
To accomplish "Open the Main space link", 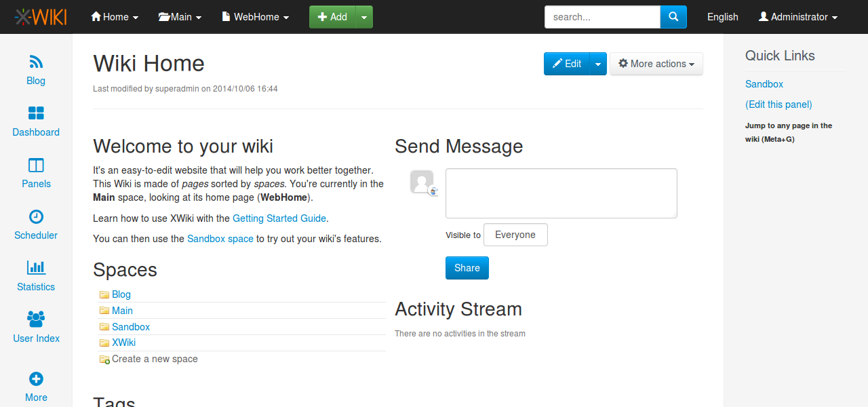I will click(122, 311).
